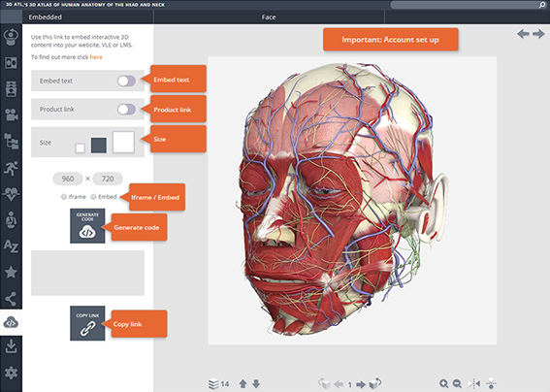Screen dimensions: 550x392
Task: Open favorites star icon in sidebar
Action: click(x=11, y=272)
